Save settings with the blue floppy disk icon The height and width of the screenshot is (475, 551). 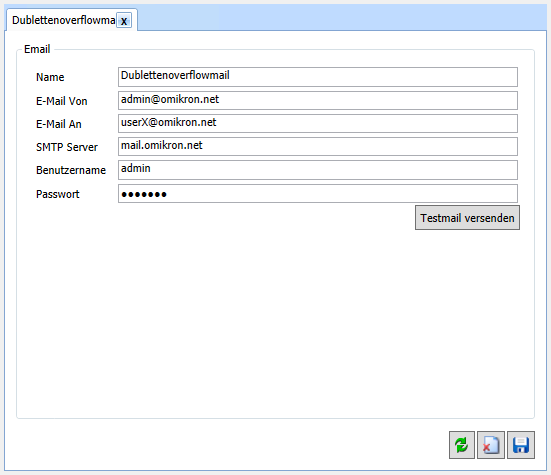click(521, 445)
